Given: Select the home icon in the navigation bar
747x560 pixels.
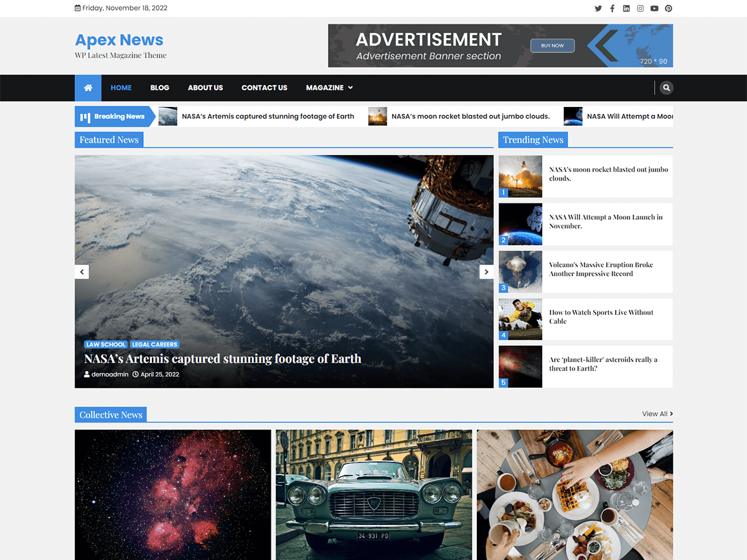Looking at the screenshot, I should [87, 88].
